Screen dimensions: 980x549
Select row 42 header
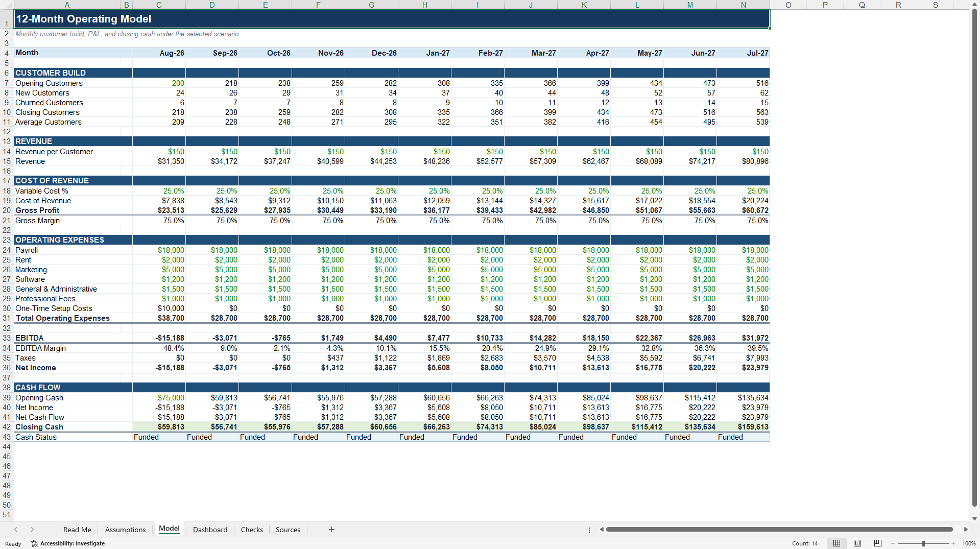pyautogui.click(x=7, y=427)
